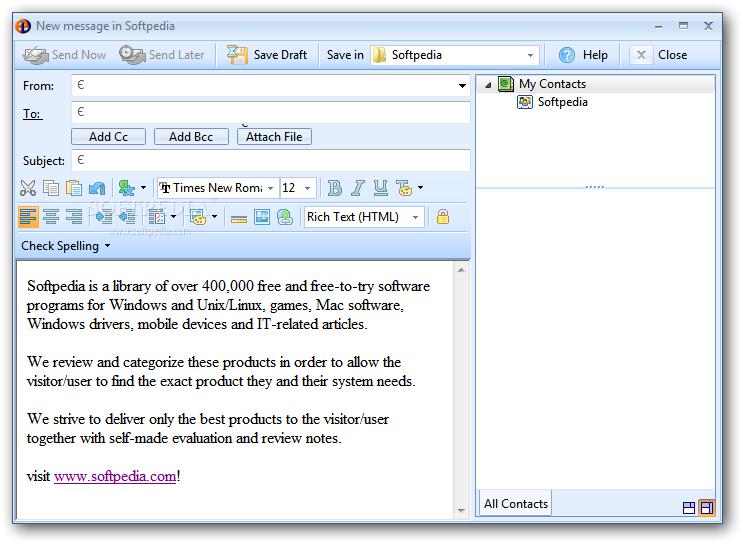The width and height of the screenshot is (743, 544).
Task: Click the To recipient input field
Action: point(271,112)
